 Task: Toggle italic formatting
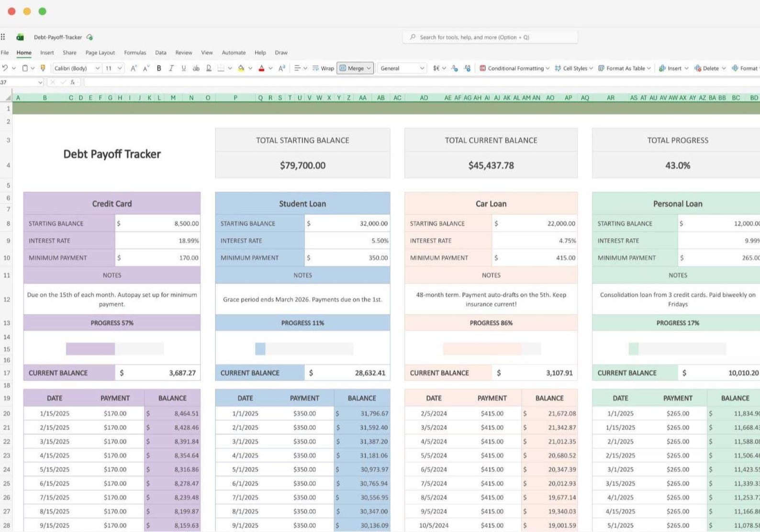[x=171, y=68]
